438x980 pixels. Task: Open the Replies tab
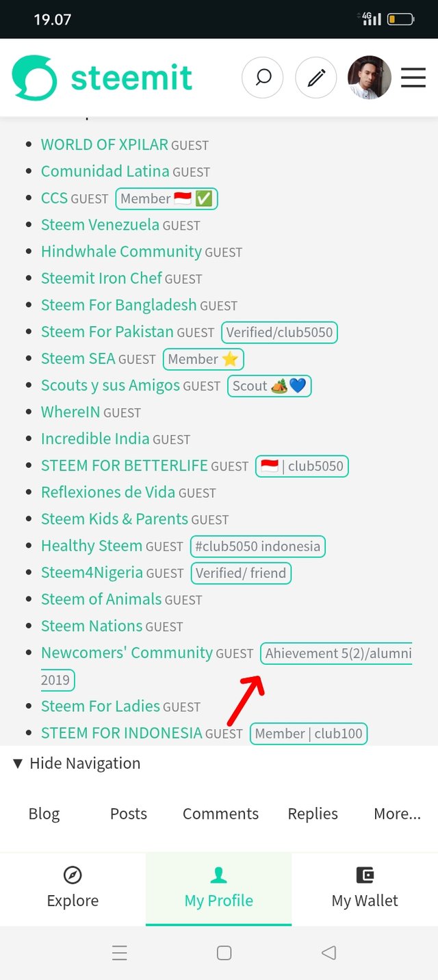click(313, 814)
